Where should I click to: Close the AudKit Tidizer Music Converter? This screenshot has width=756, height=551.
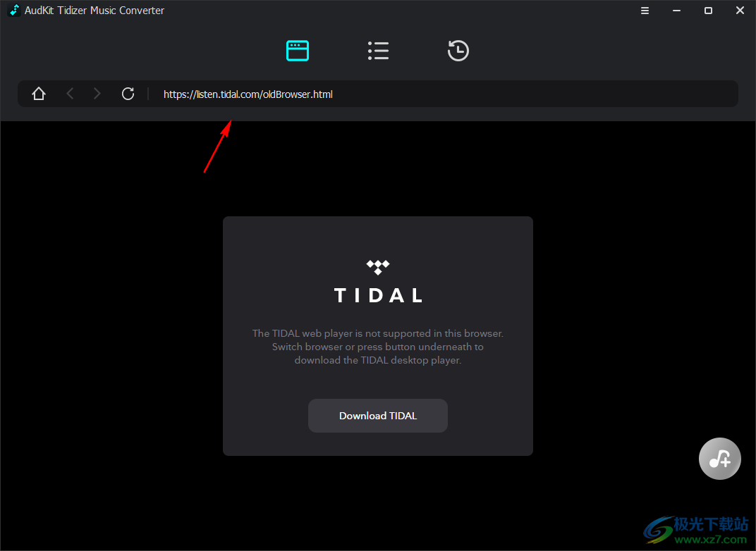pos(740,11)
